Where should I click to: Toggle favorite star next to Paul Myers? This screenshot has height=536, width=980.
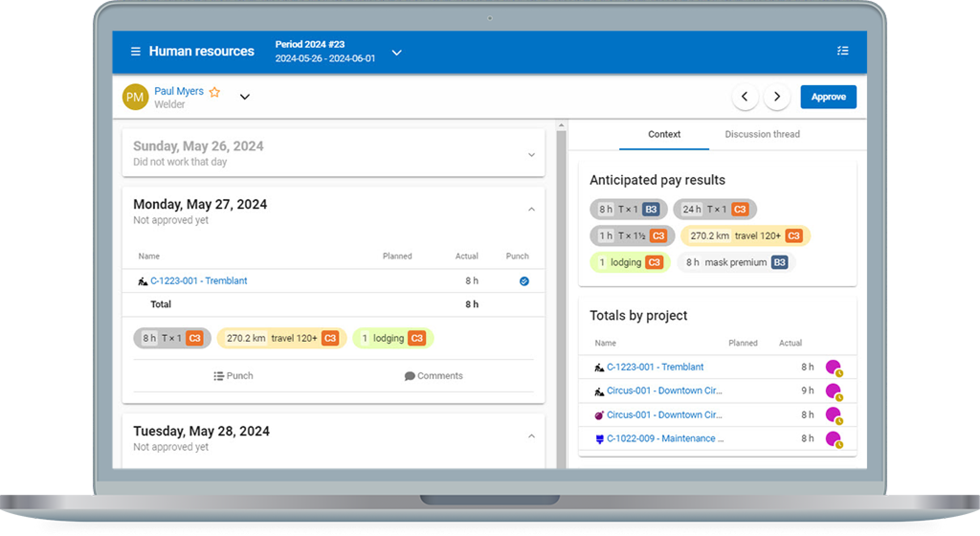[214, 92]
